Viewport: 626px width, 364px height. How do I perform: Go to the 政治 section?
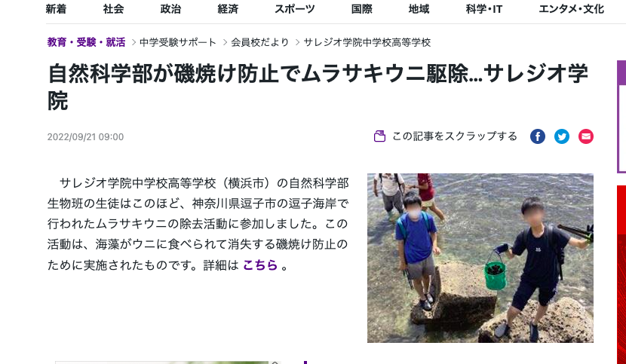coord(170,9)
